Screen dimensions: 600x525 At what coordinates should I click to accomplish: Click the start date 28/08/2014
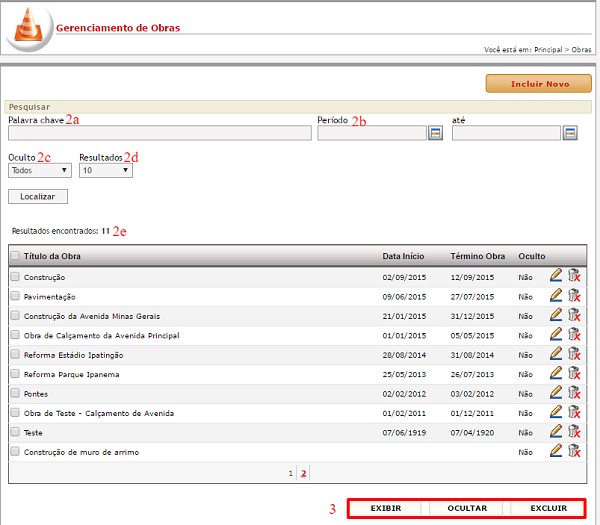[x=404, y=355]
